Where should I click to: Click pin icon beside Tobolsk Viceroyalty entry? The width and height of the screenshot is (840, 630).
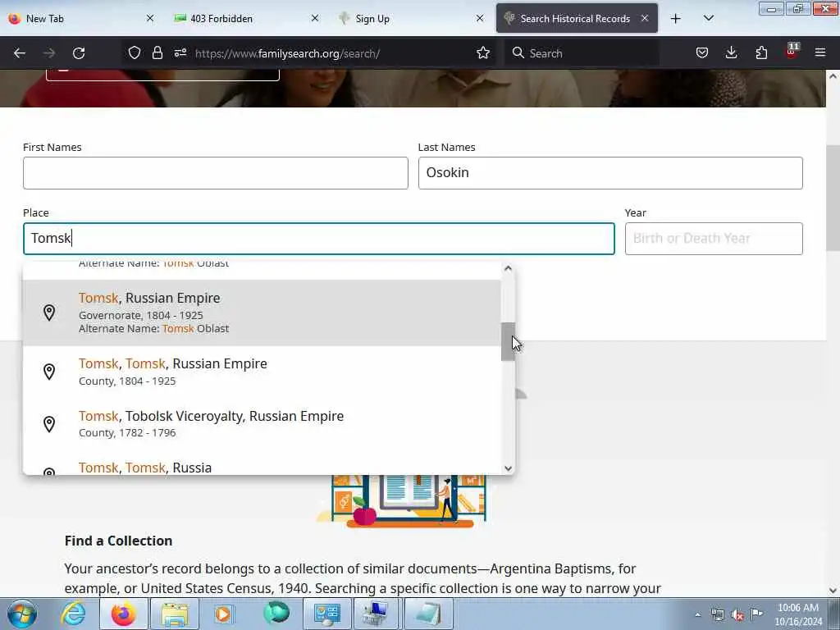(x=48, y=424)
